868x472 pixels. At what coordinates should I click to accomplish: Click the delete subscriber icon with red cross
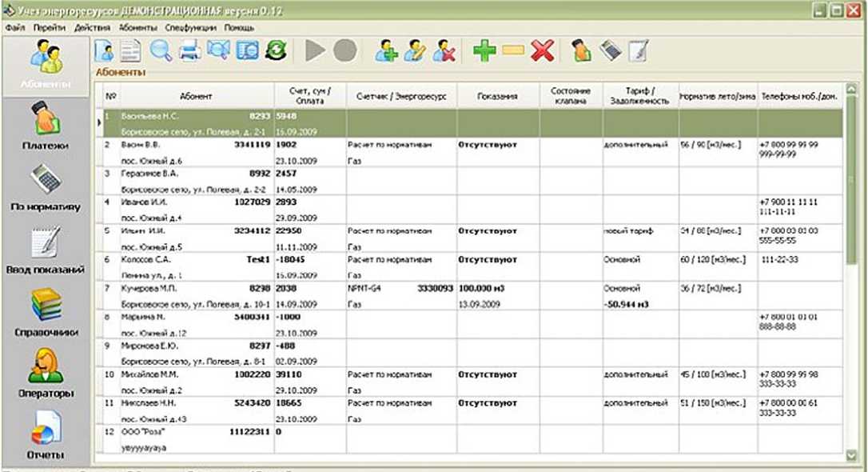[444, 50]
